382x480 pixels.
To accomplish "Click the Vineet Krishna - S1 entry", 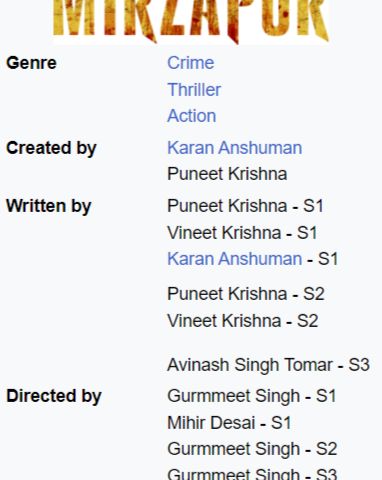I will pos(242,233).
